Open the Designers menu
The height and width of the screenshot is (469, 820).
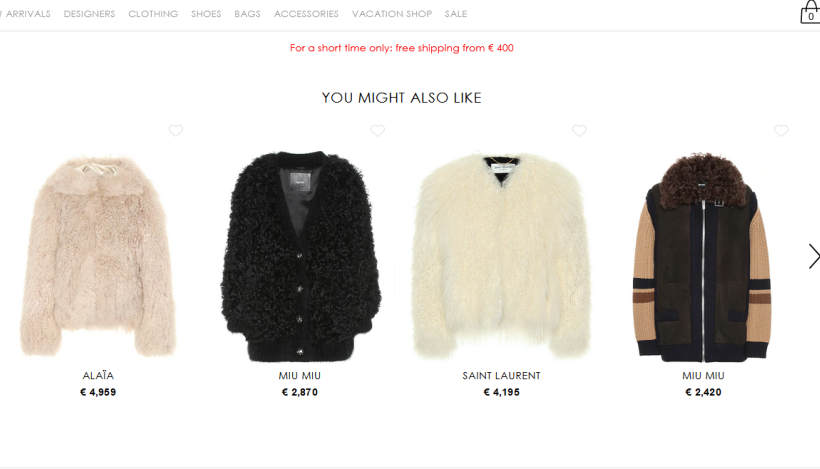point(89,14)
